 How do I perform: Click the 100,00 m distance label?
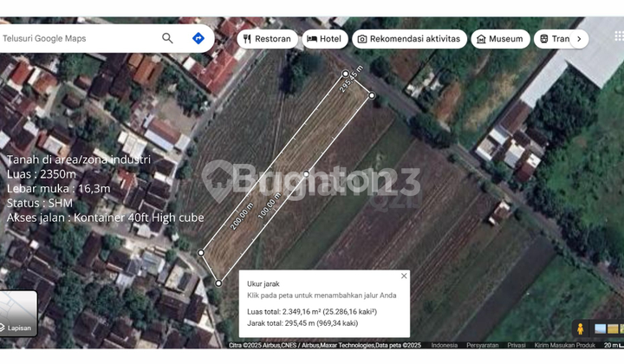click(x=270, y=205)
